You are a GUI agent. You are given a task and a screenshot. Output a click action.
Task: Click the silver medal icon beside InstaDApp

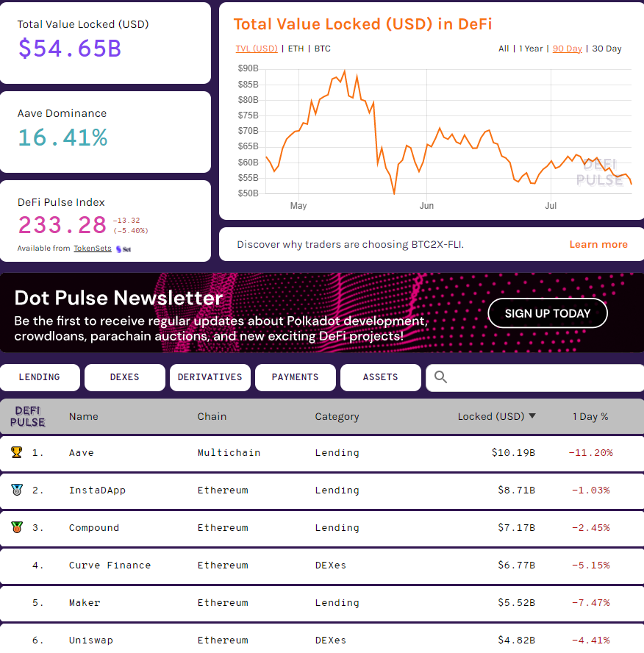point(16,490)
